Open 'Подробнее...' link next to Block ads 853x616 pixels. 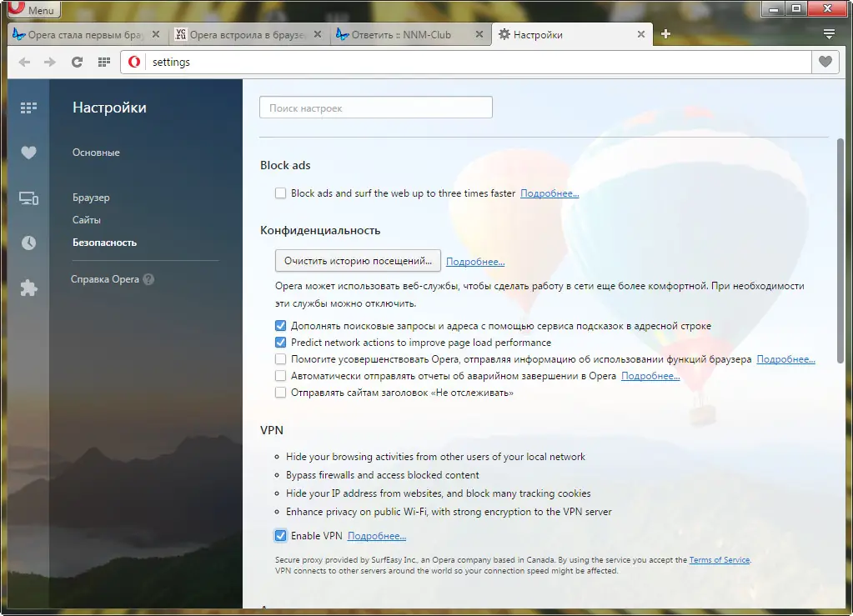pos(549,193)
